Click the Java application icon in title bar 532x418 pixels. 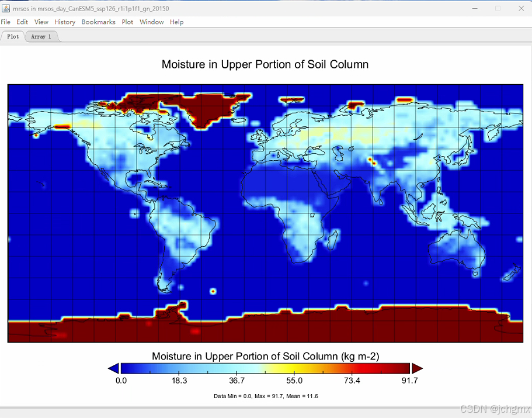pos(6,8)
